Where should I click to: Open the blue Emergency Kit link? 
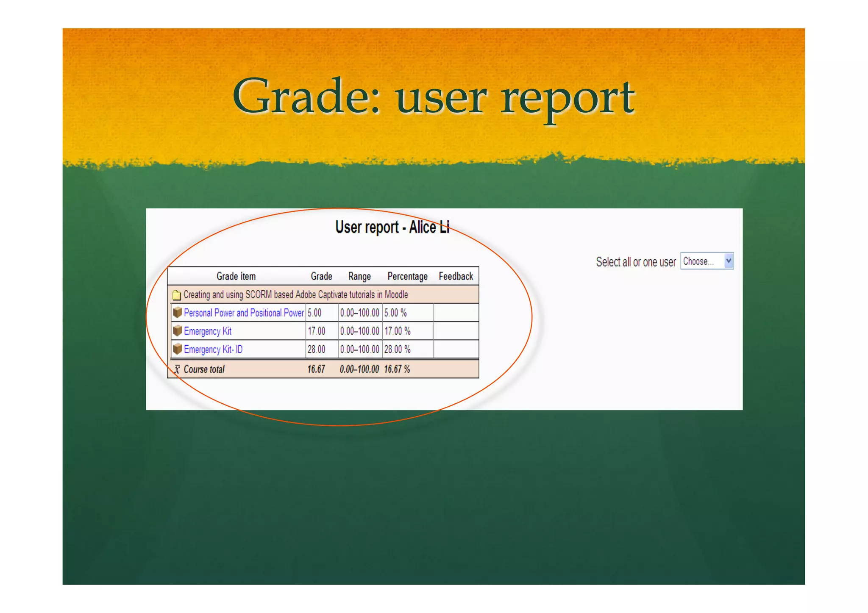click(x=208, y=331)
